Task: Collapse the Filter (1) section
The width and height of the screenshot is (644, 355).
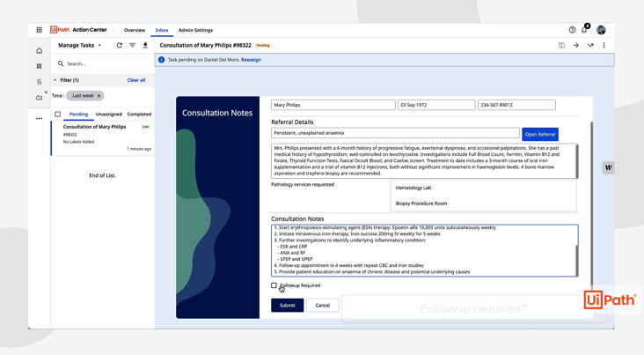Action: [55, 80]
